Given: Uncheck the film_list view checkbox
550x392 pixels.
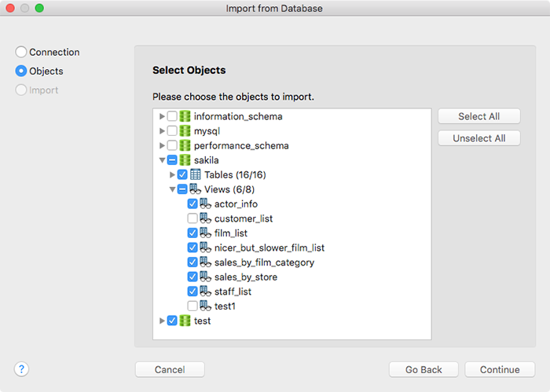Looking at the screenshot, I should tap(192, 233).
